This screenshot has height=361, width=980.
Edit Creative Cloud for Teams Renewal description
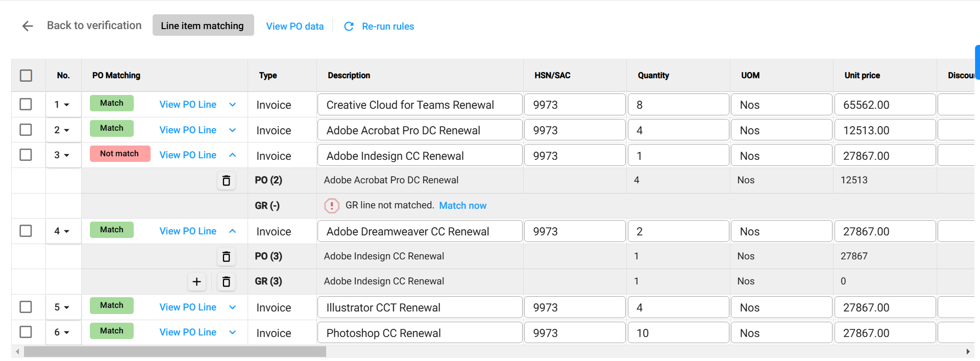click(420, 105)
